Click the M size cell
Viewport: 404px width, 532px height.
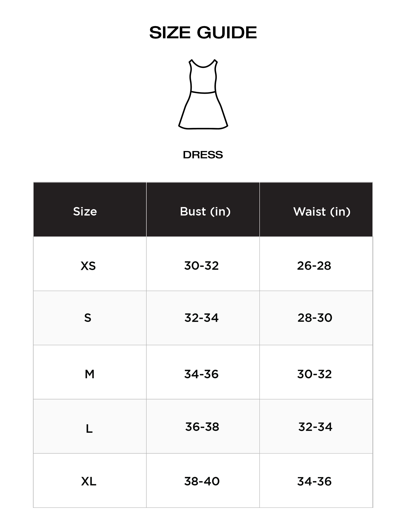pos(89,374)
